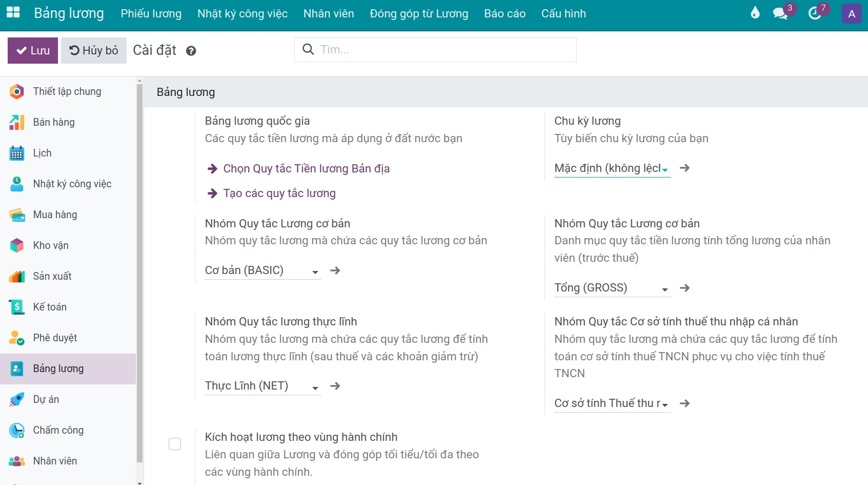The height and width of the screenshot is (485, 868).
Task: Select the Nhật ký công việc sidebar icon
Action: click(x=17, y=184)
